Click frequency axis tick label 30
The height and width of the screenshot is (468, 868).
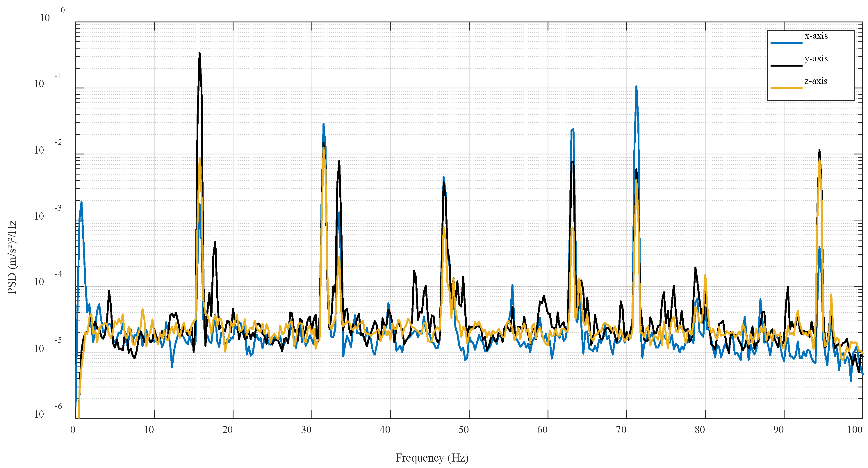tap(306, 430)
